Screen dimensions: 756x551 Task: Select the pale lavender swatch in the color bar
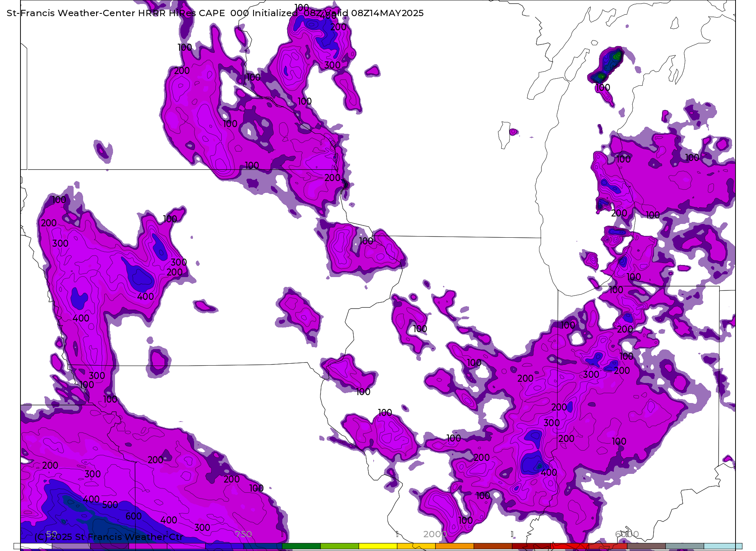pyautogui.click(x=71, y=546)
